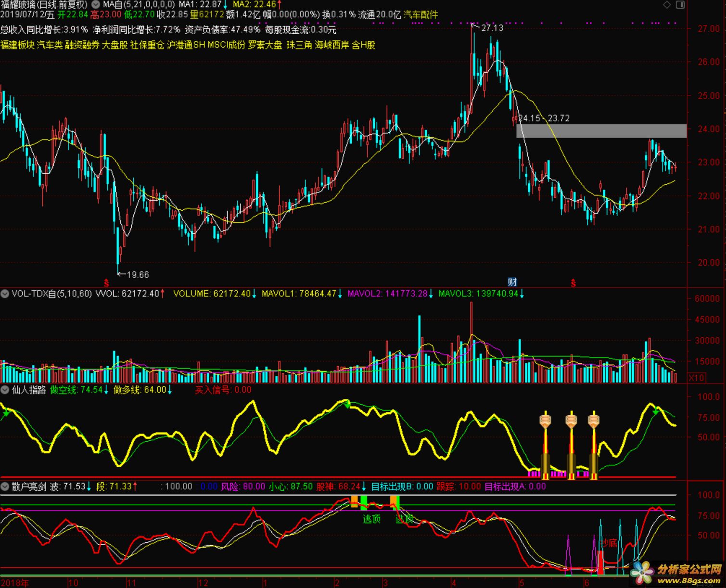Click the MAVOL2: 141773.28 reading
This screenshot has width=726, height=588.
tap(387, 294)
